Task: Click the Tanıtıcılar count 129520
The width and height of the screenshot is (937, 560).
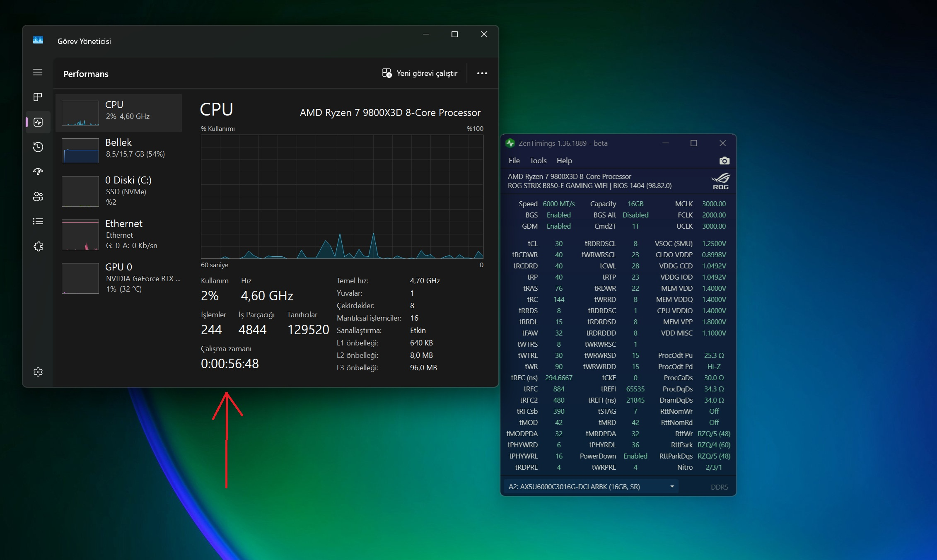Action: click(x=308, y=330)
